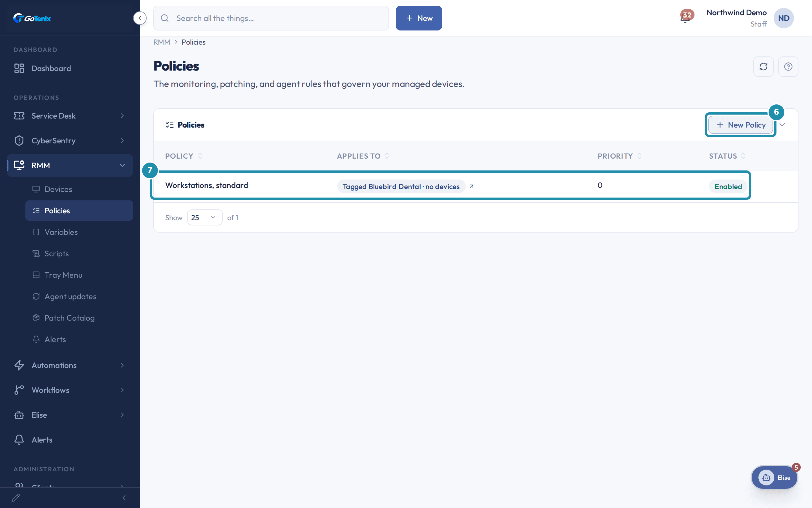812x508 pixels.
Task: Click the New Policy button
Action: point(741,125)
